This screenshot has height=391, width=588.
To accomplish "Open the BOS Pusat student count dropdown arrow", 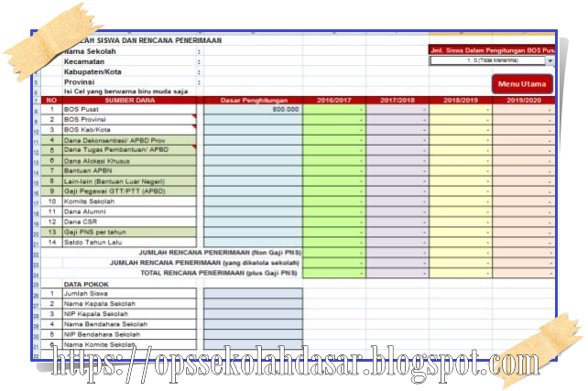I will 550,60.
